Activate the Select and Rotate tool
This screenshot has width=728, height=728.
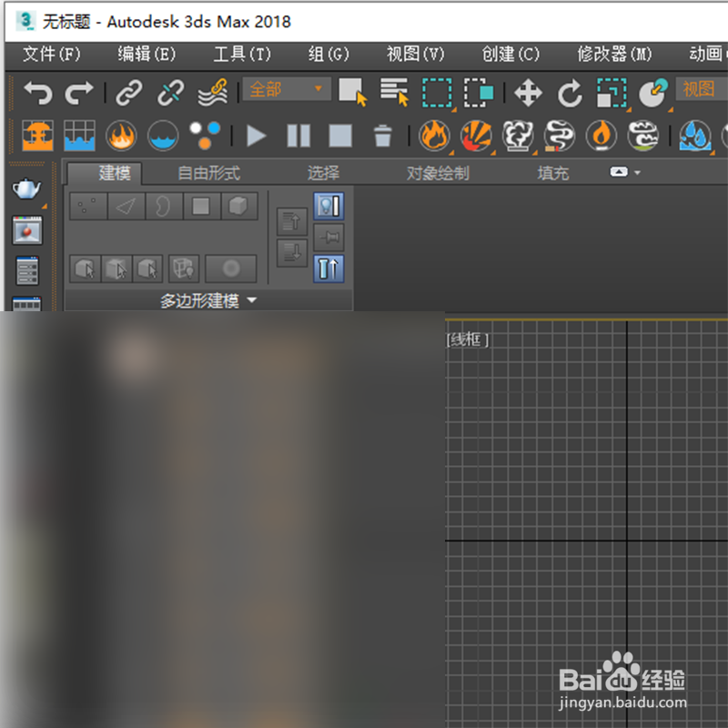point(570,93)
